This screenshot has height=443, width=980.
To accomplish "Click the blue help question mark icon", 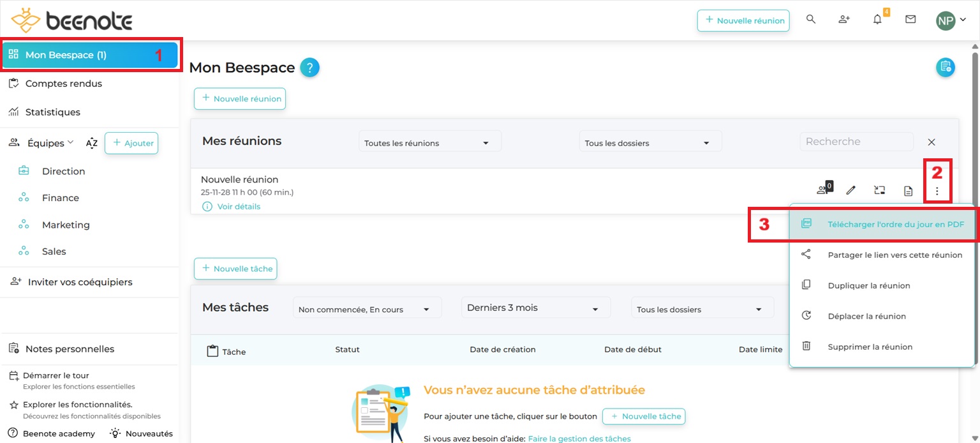I will pos(309,68).
